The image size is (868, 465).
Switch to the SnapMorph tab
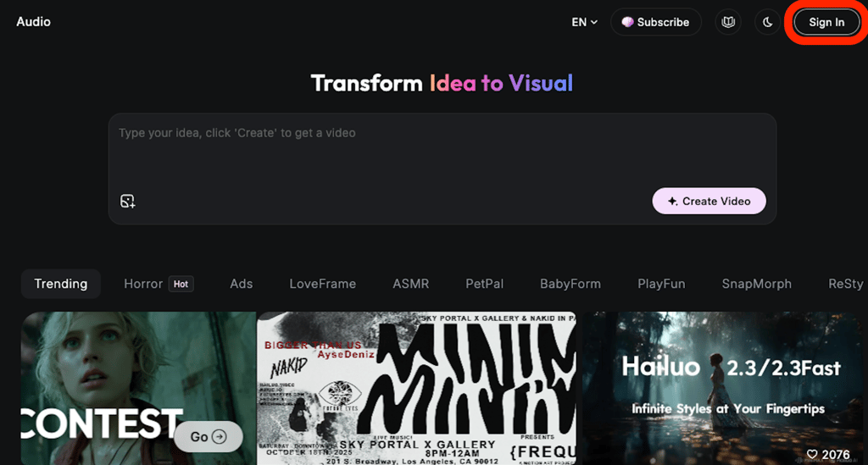click(756, 284)
